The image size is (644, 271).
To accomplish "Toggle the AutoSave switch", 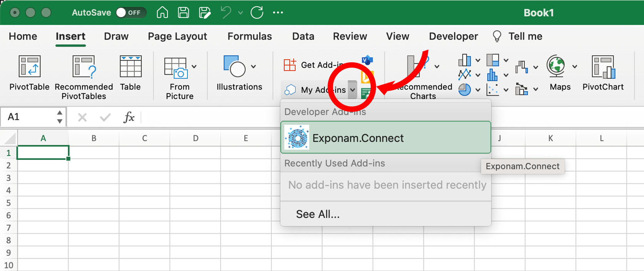I will [130, 13].
